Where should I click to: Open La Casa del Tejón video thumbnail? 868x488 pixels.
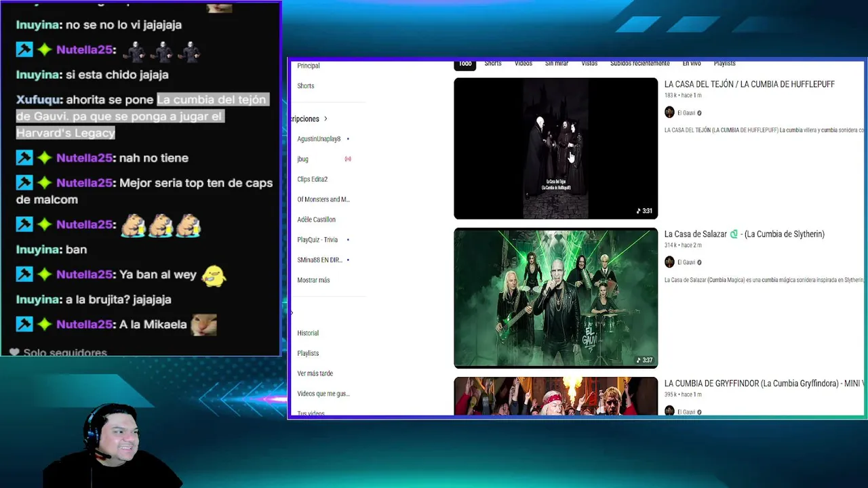555,148
